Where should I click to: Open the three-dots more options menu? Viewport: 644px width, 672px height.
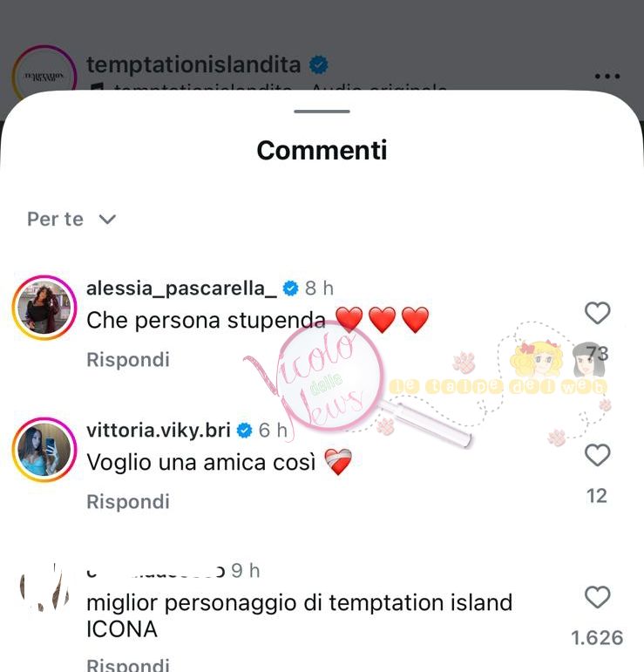pos(607,77)
